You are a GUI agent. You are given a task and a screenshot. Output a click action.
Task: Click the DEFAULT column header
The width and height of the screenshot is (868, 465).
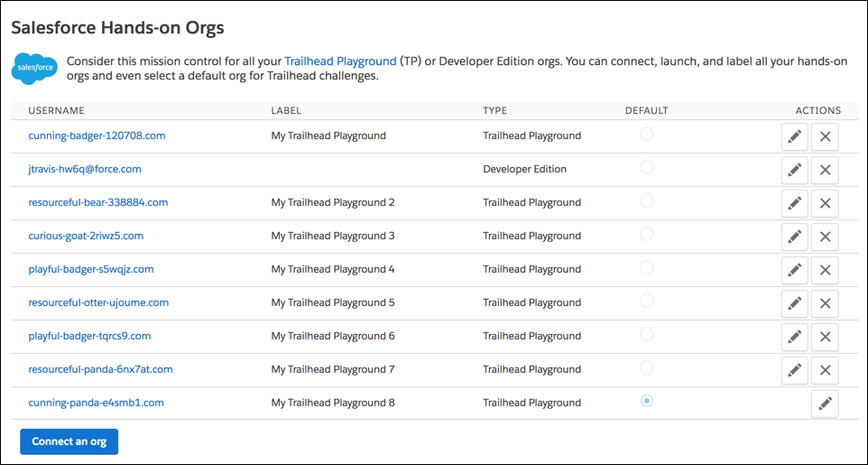click(647, 110)
